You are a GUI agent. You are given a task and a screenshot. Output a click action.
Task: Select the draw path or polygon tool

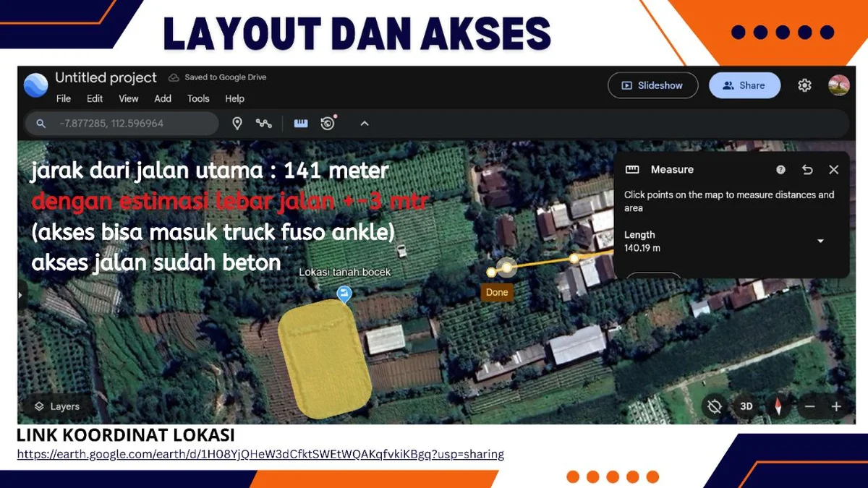[264, 124]
